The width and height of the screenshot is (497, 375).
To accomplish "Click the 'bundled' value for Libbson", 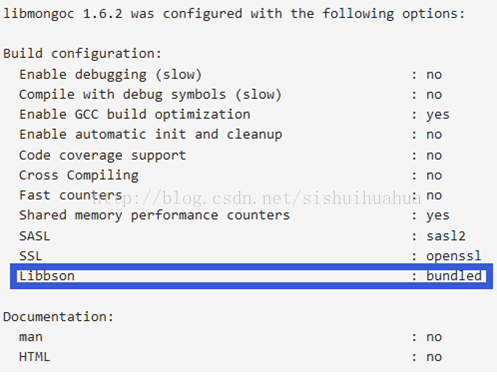I will (454, 276).
